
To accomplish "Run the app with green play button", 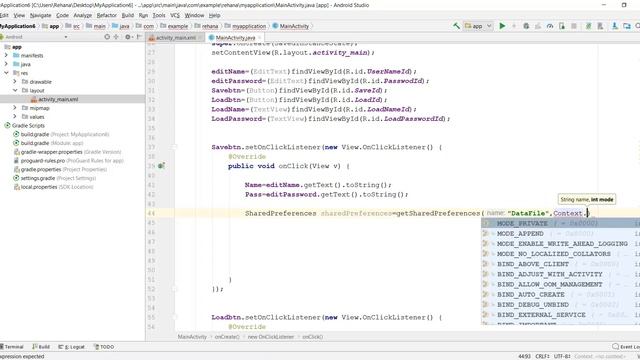I will (502, 26).
